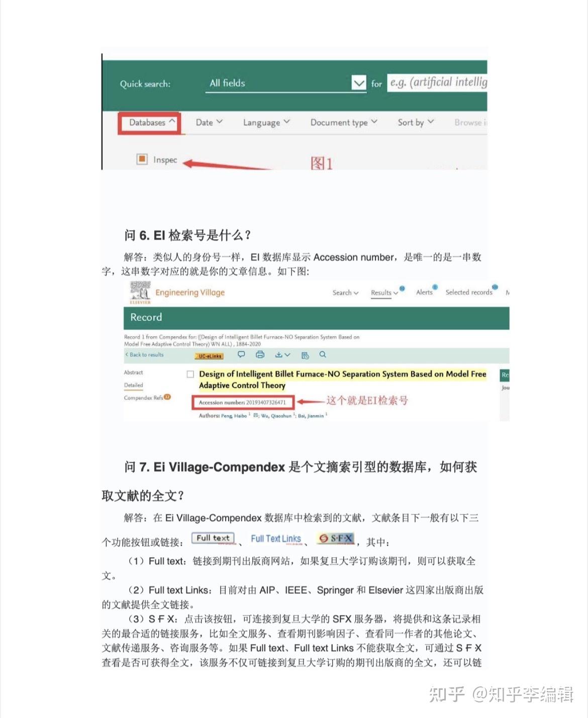The height and width of the screenshot is (718, 588).
Task: Open the Results menu
Action: click(384, 293)
